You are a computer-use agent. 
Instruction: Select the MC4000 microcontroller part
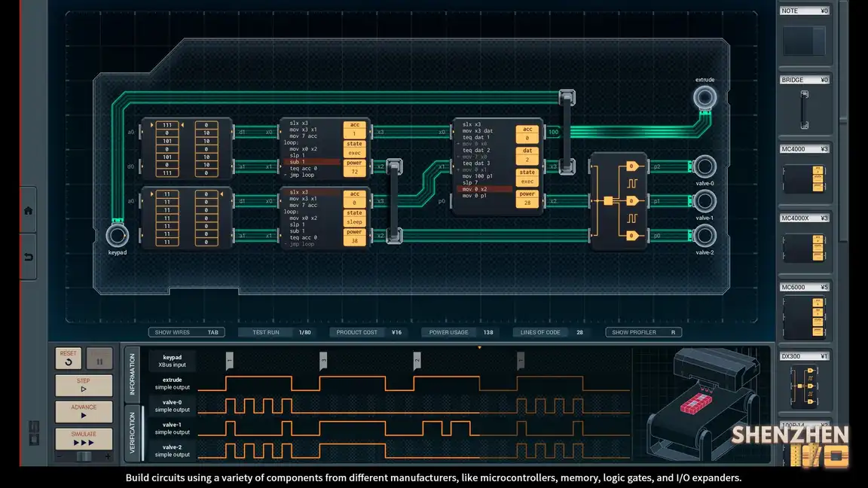[x=805, y=174]
